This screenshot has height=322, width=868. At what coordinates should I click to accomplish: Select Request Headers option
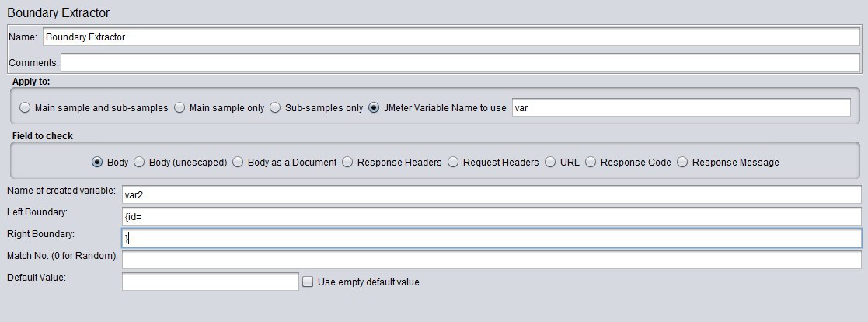[x=453, y=163]
